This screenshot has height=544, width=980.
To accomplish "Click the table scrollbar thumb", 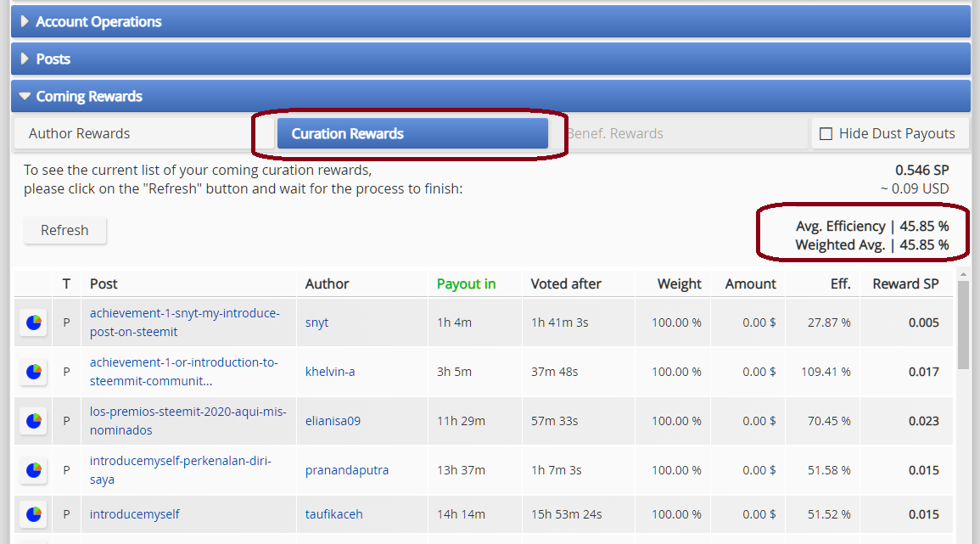I will [x=963, y=325].
